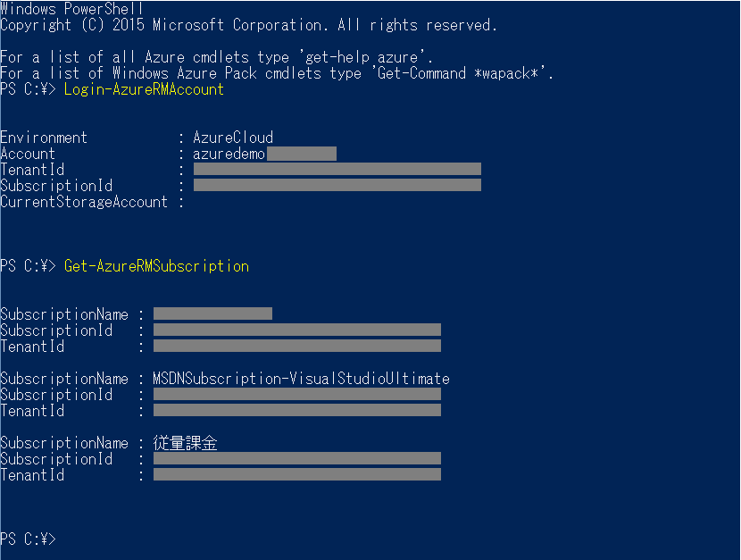Click the Environment label
This screenshot has width=741, height=560.
coord(44,138)
